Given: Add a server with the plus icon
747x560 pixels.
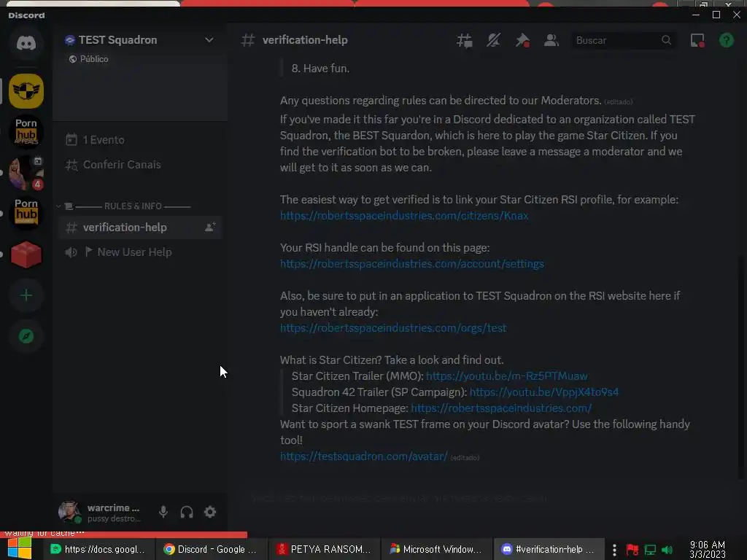Looking at the screenshot, I should [26, 295].
